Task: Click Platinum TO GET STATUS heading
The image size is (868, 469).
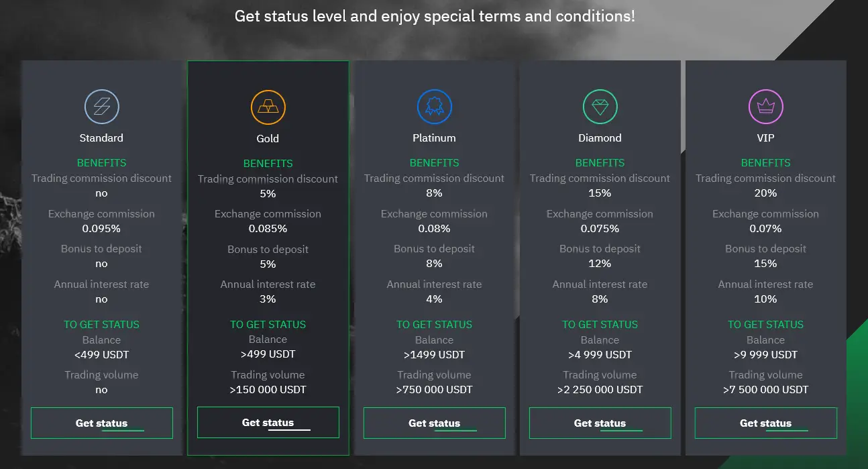Action: click(434, 325)
